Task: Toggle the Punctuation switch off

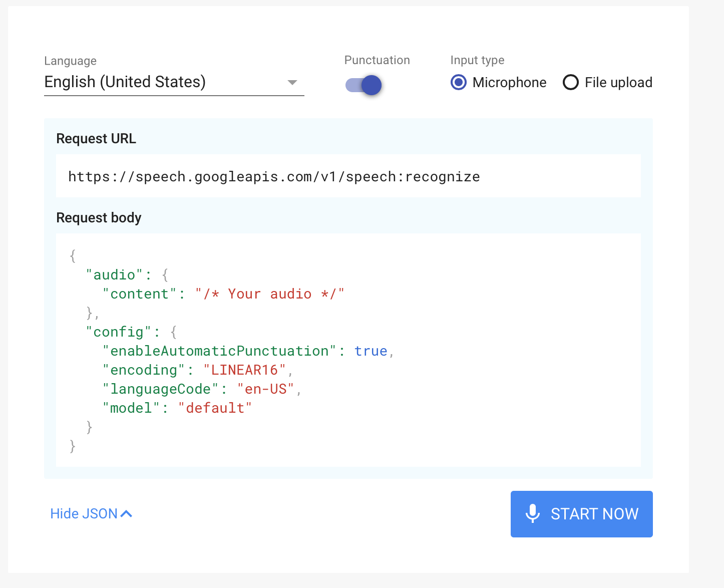Action: (x=364, y=85)
